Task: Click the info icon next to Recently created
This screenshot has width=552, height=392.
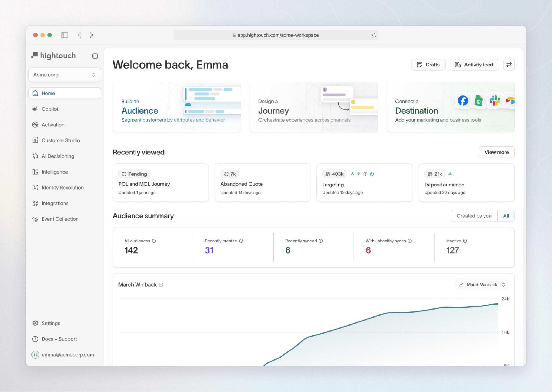Action: [241, 241]
